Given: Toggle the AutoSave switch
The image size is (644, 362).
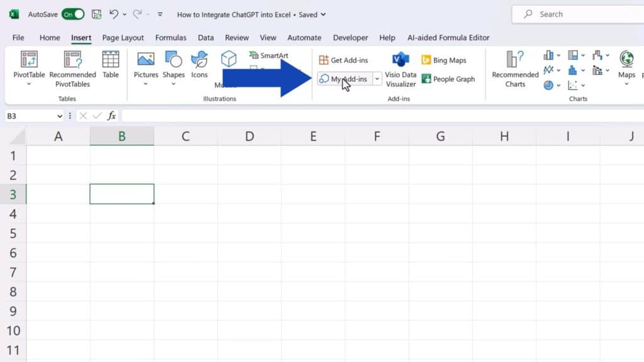Looking at the screenshot, I should [x=73, y=14].
